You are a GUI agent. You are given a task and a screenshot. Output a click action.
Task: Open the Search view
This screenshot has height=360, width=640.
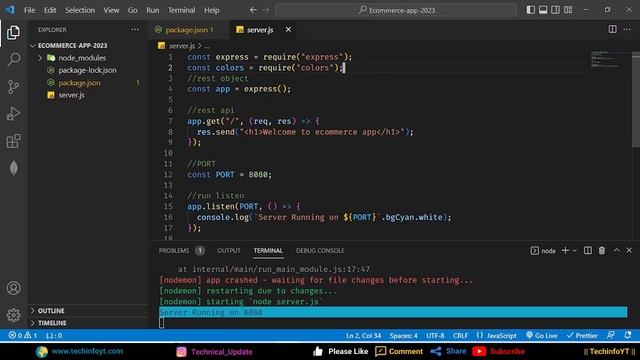pyautogui.click(x=13, y=59)
